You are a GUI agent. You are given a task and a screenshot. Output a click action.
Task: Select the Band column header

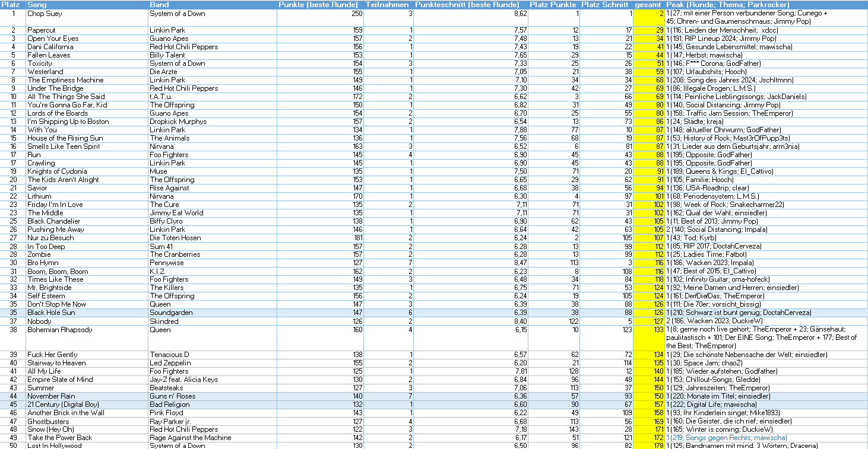(159, 5)
